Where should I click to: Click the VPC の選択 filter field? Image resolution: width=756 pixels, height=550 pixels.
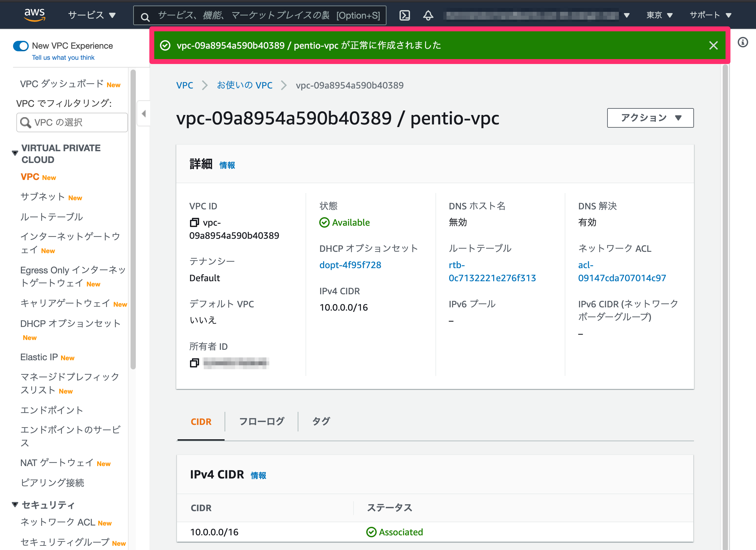point(72,122)
